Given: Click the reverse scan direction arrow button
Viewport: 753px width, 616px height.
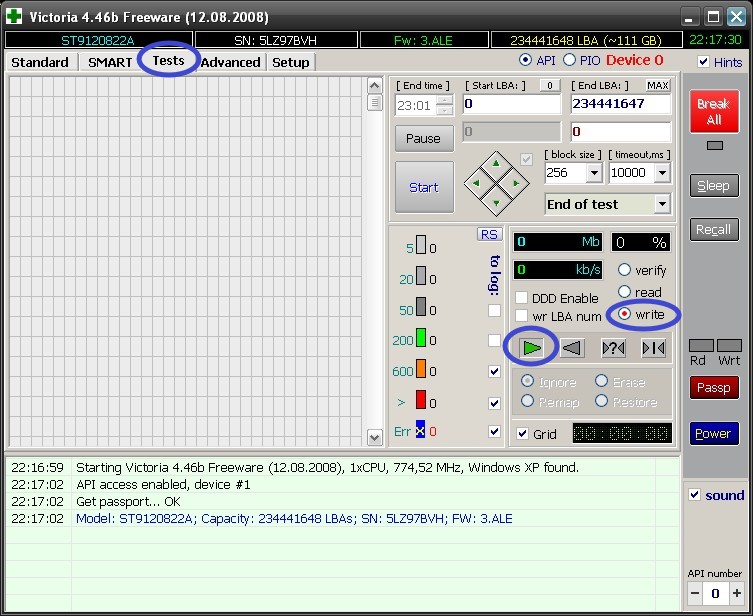Looking at the screenshot, I should (571, 348).
